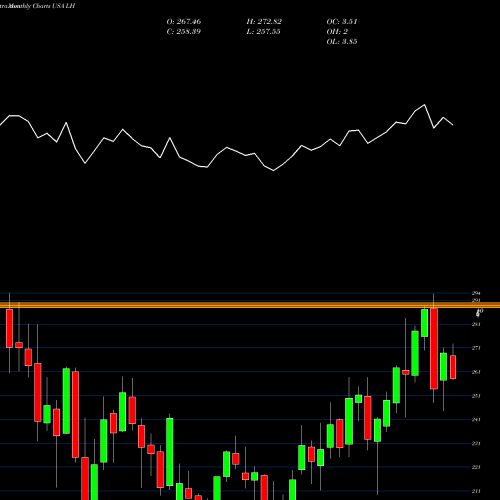Click the orange horizontal resistance line
This screenshot has width=500, height=500.
(250, 305)
